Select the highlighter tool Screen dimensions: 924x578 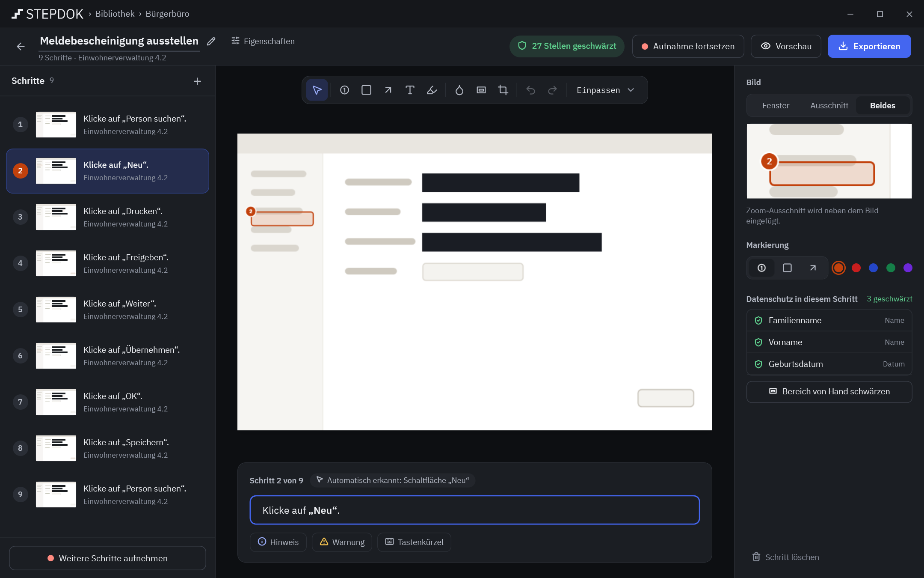[x=432, y=90]
